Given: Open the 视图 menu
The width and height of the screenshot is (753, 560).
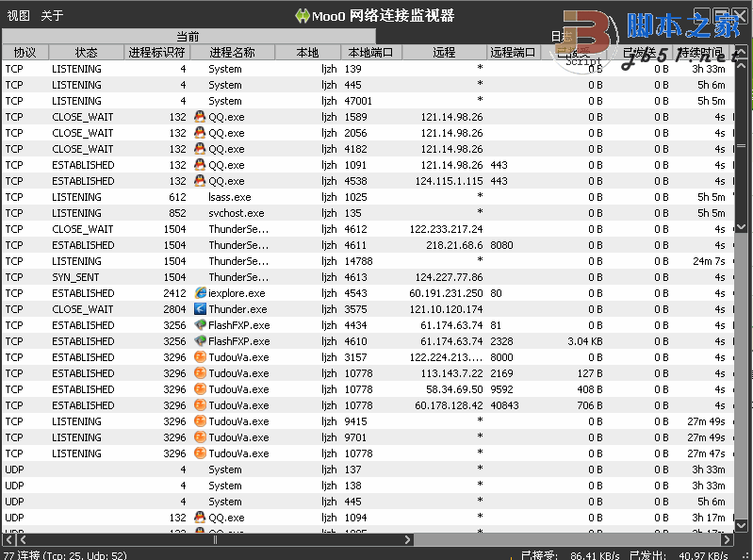Looking at the screenshot, I should tap(18, 16).
